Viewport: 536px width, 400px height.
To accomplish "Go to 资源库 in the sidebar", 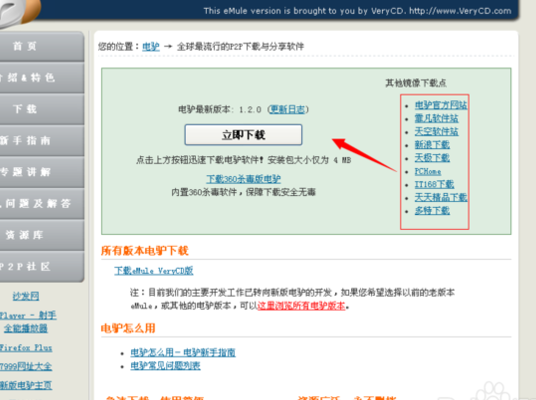I will pos(42,235).
